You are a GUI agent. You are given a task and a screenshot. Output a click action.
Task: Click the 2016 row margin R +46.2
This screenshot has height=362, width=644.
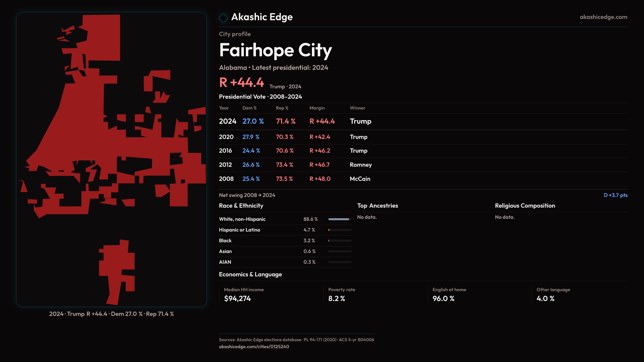[319, 151]
